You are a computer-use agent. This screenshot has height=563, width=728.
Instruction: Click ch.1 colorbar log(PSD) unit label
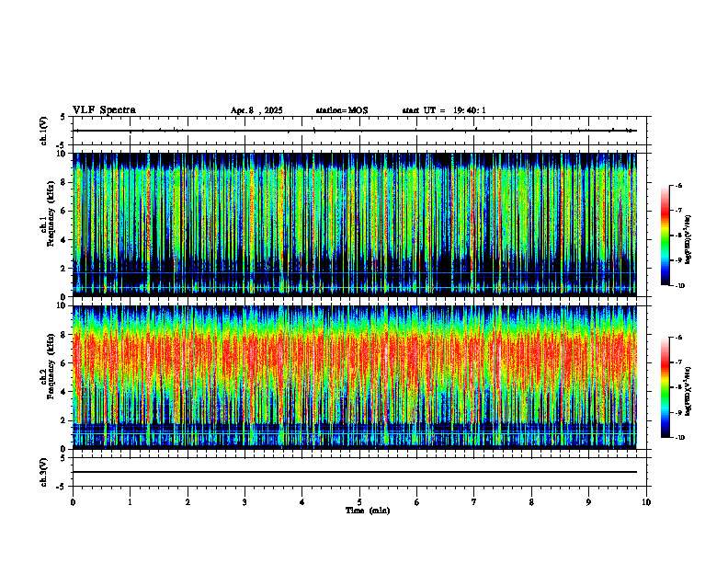688,239
